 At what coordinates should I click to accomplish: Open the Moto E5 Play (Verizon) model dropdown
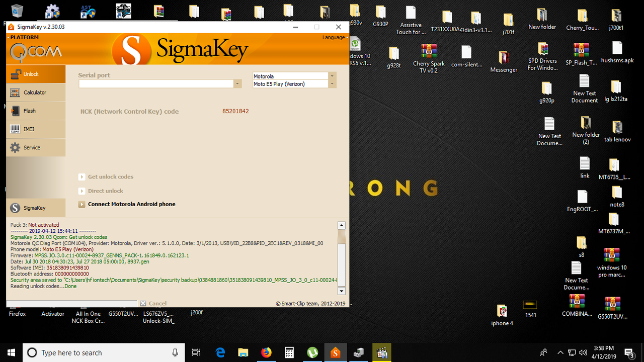click(332, 84)
